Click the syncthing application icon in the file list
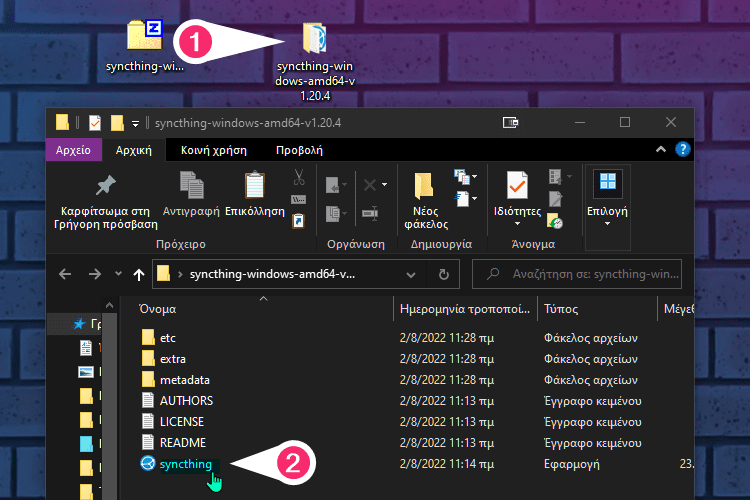The height and width of the screenshot is (500, 750). click(148, 463)
